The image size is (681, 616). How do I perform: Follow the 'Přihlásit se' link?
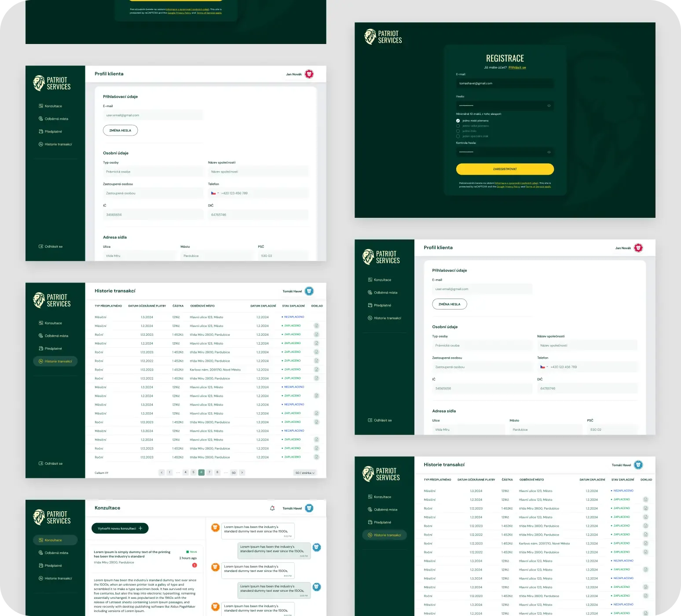517,68
